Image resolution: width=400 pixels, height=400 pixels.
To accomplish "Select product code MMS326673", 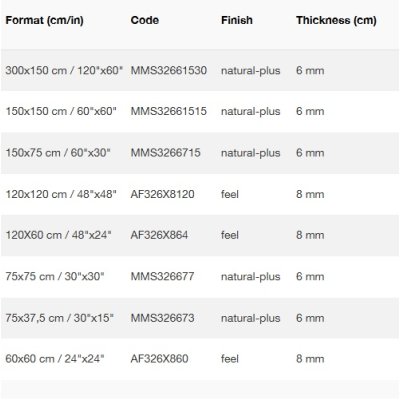I will (162, 318).
